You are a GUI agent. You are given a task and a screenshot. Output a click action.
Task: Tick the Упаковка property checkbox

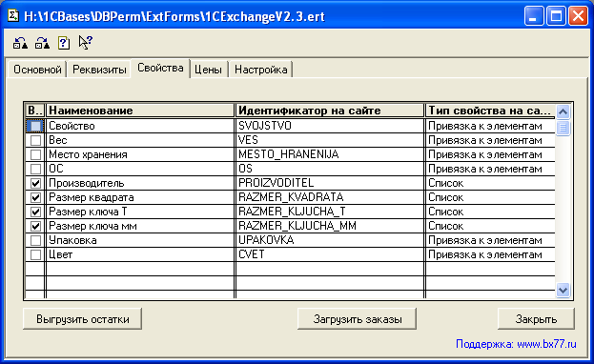(35, 240)
